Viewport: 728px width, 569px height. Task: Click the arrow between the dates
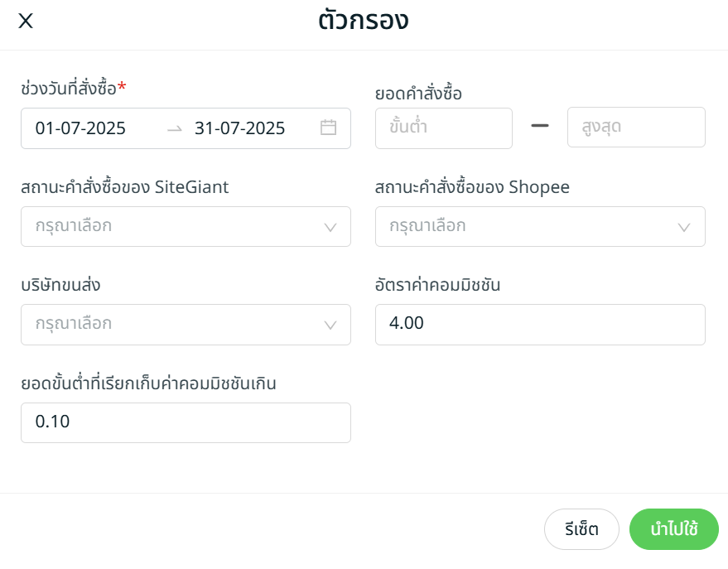[174, 128]
